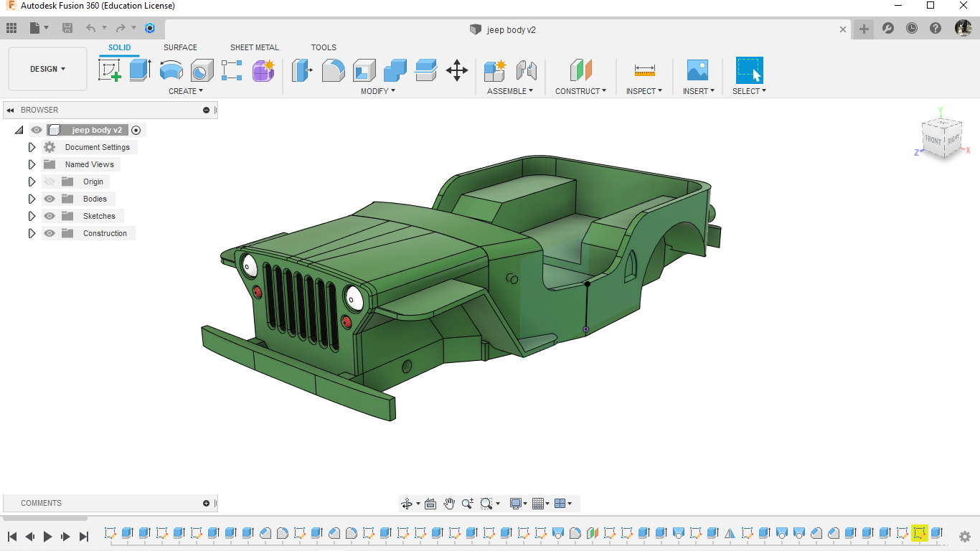Viewport: 980px width, 551px height.
Task: Open the SELECT dropdown menu
Action: click(x=749, y=91)
